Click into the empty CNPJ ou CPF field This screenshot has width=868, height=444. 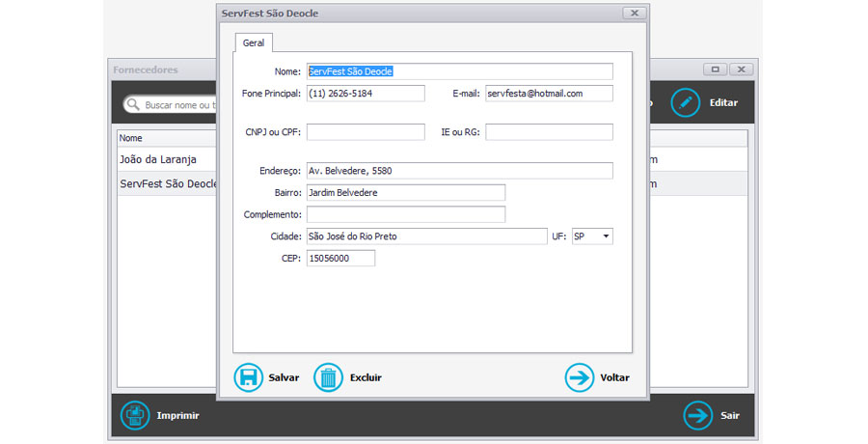366,132
